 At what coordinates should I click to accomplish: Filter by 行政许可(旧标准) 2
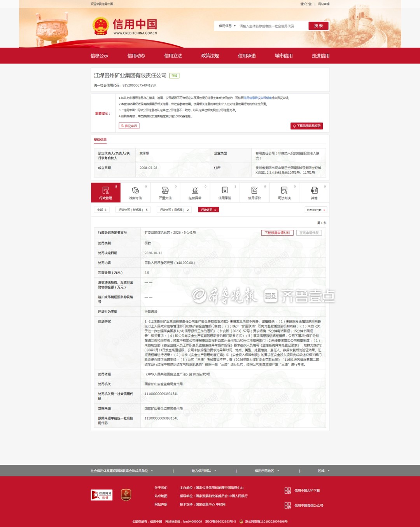pyautogui.click(x=175, y=210)
